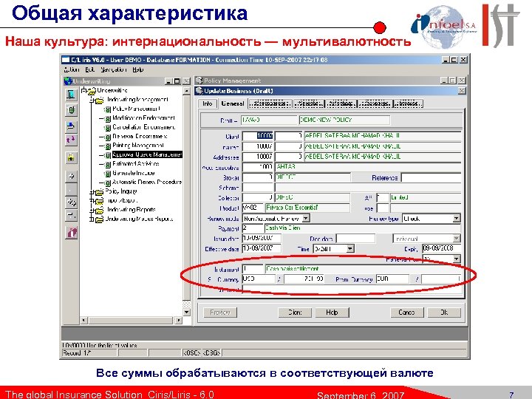This screenshot has height=399, width=532.
Task: Click the Expiry date field 09/09/2008
Action: (441, 248)
